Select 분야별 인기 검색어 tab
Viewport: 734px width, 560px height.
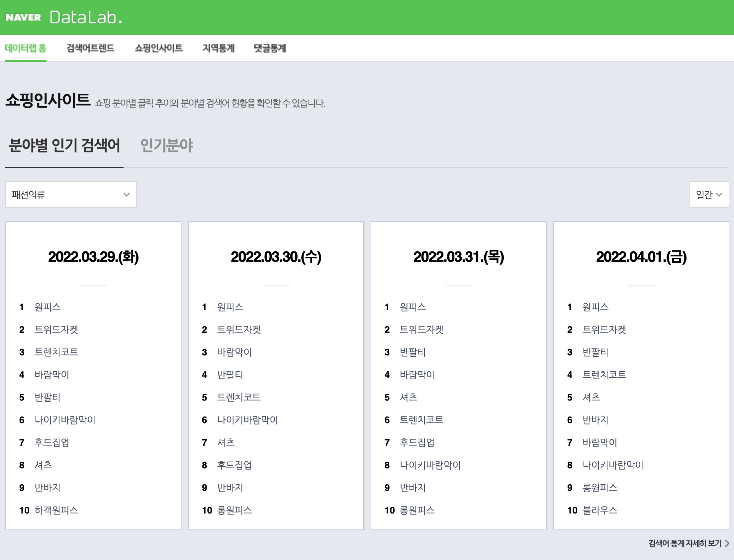(64, 145)
